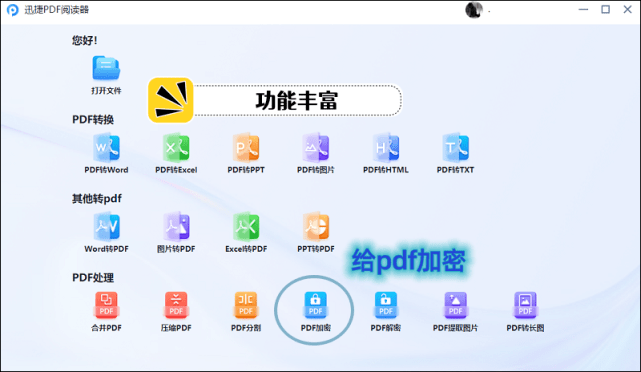Open the PDF转TXT converter

455,147
